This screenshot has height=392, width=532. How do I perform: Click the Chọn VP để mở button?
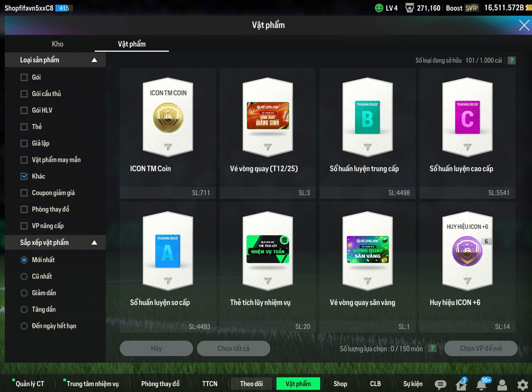481,348
